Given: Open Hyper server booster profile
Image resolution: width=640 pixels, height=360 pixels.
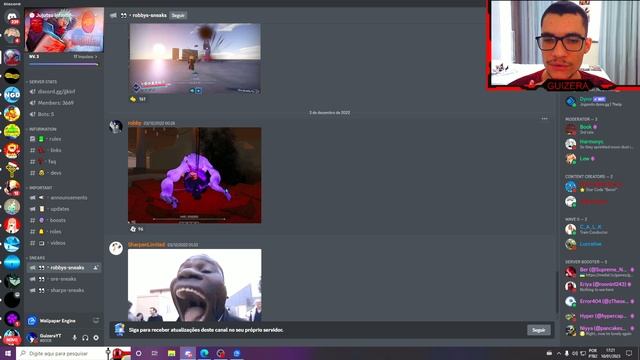Looking at the screenshot, I should [598, 316].
